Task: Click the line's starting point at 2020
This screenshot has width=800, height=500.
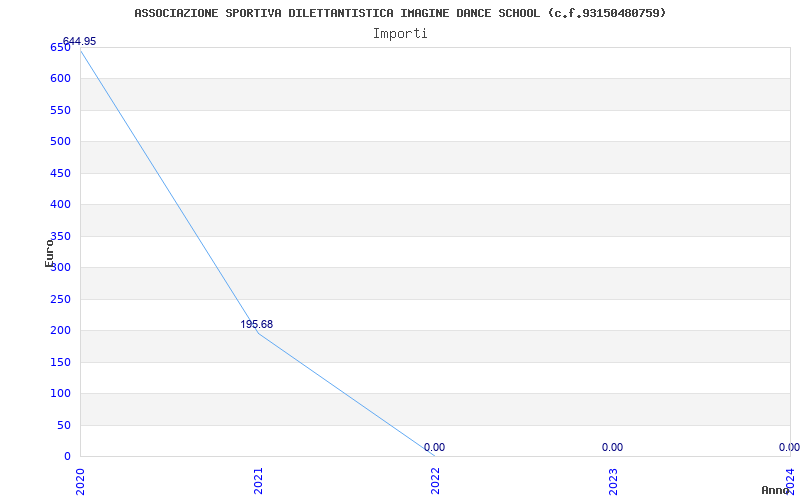Action: click(x=81, y=51)
